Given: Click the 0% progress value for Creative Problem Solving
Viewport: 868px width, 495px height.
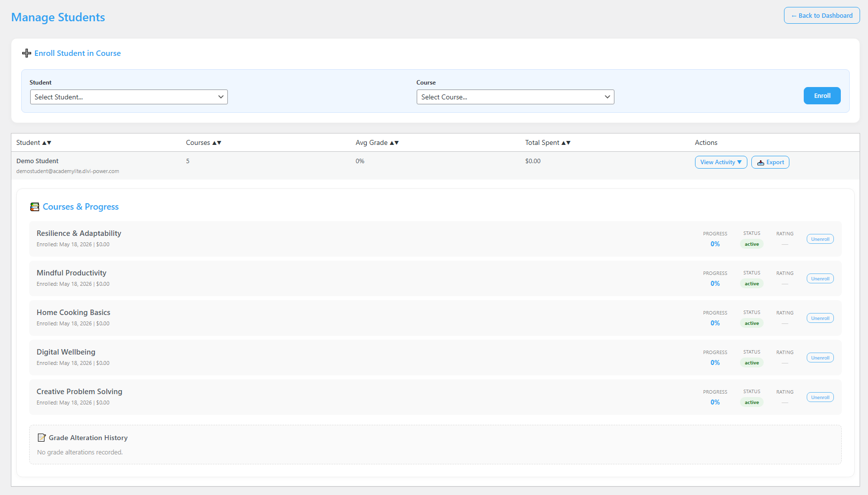Looking at the screenshot, I should coord(715,403).
